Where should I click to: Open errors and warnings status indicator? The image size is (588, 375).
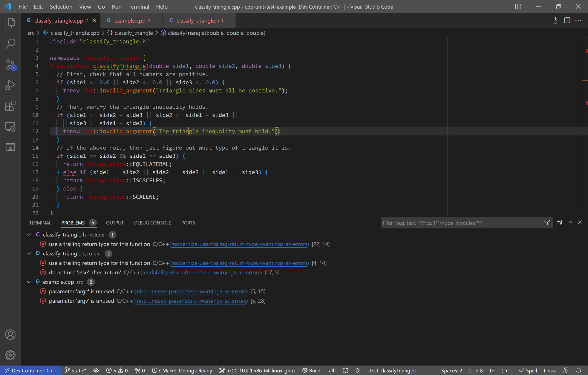(x=117, y=370)
